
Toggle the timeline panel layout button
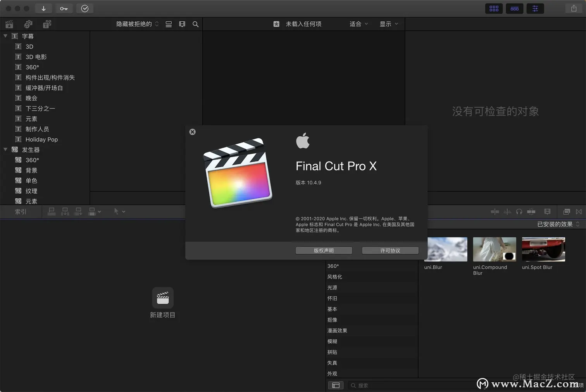coord(514,9)
